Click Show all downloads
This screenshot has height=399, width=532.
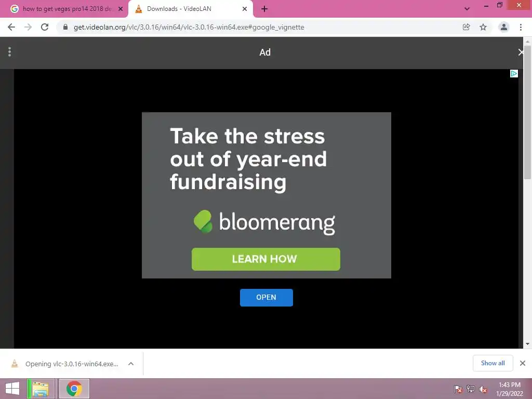pyautogui.click(x=493, y=363)
